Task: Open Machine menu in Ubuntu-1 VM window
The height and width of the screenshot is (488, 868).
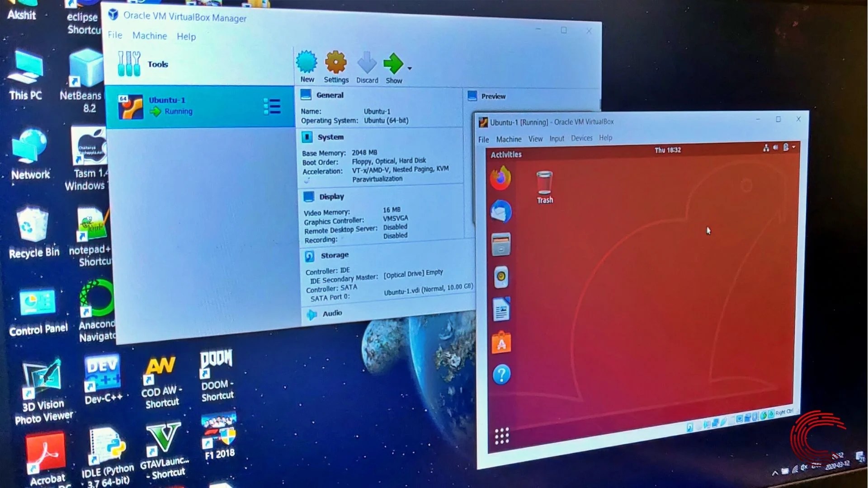Action: click(509, 139)
